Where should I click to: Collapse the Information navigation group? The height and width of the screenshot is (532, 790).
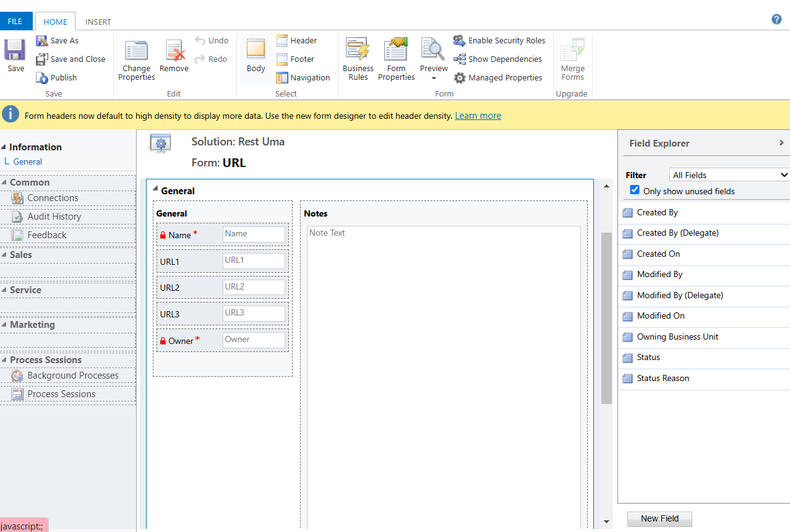(4, 147)
